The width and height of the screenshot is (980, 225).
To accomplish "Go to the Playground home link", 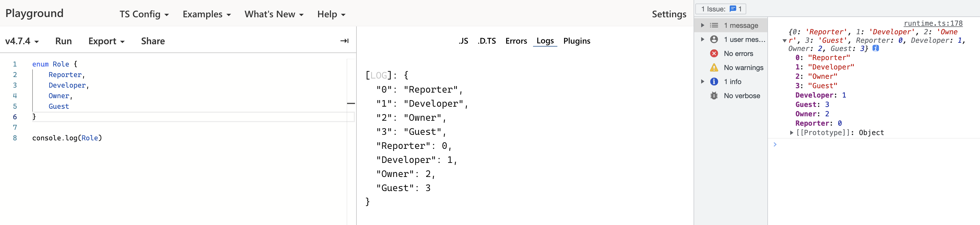I will [x=35, y=13].
